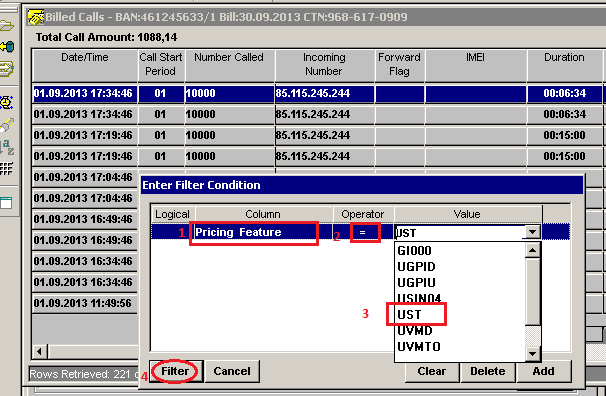Click the Logical cell in the filter row

click(x=172, y=232)
